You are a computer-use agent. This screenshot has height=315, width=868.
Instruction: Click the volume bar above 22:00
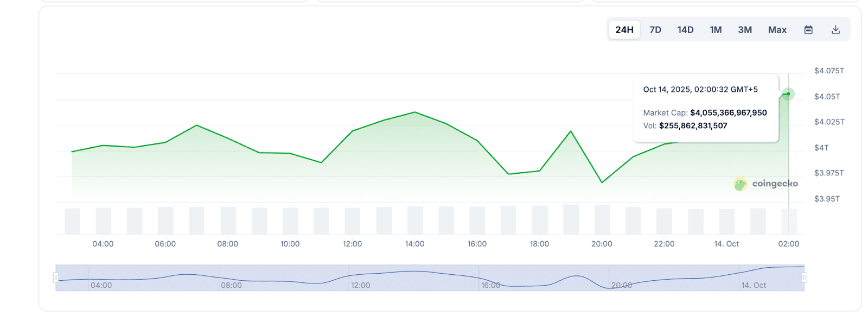coord(664,221)
